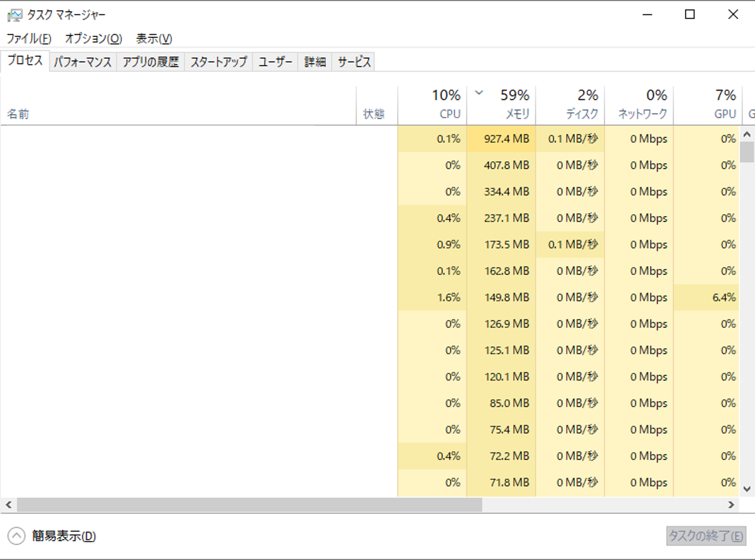The width and height of the screenshot is (755, 560).
Task: Click the Task Manager title bar icon
Action: point(15,15)
